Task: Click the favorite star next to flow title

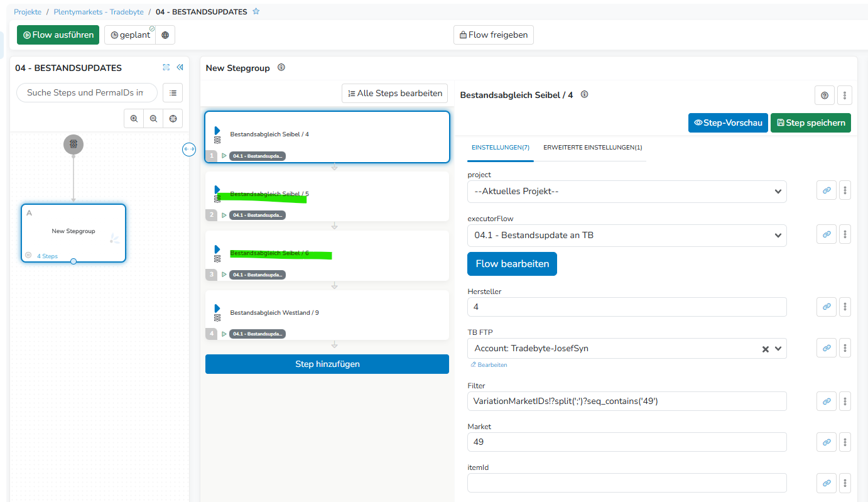Action: 256,12
